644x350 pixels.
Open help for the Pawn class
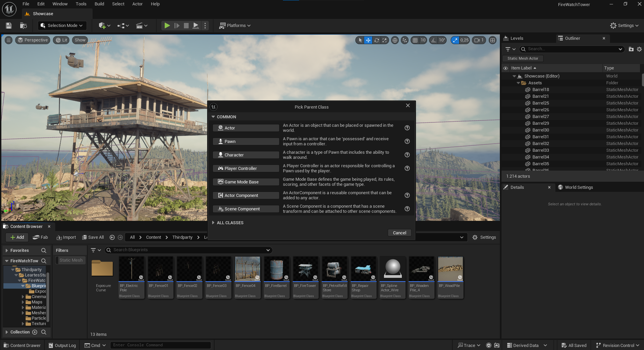(x=407, y=141)
